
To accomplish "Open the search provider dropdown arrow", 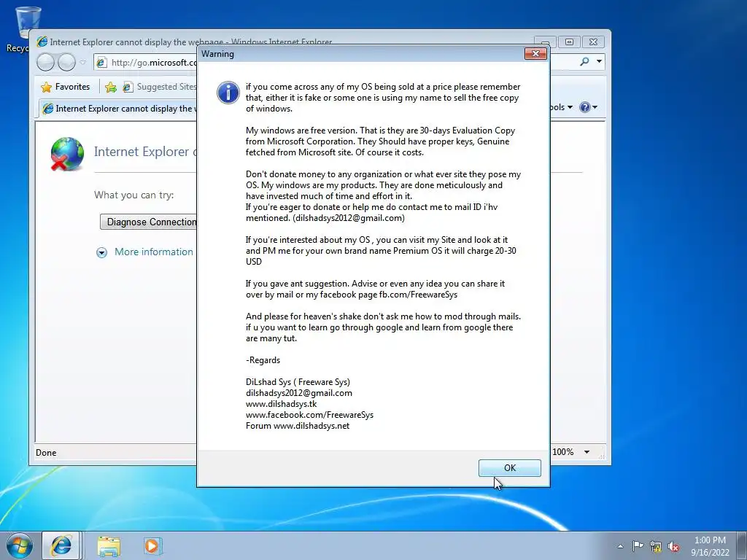I will point(599,61).
